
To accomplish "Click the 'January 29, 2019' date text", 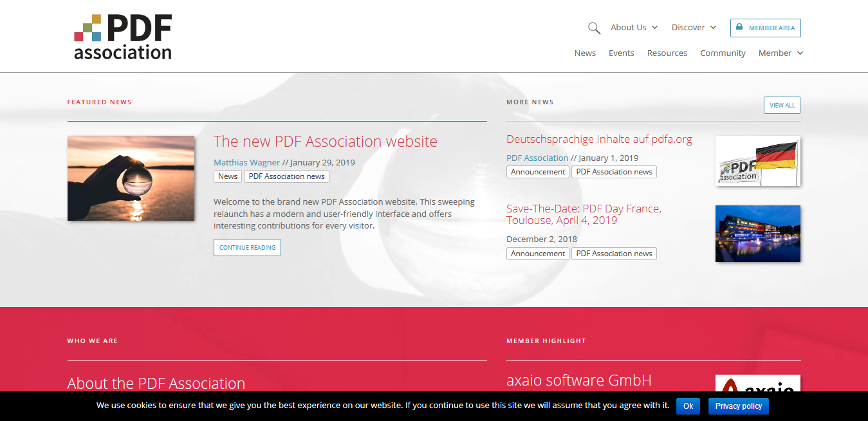I will click(322, 162).
